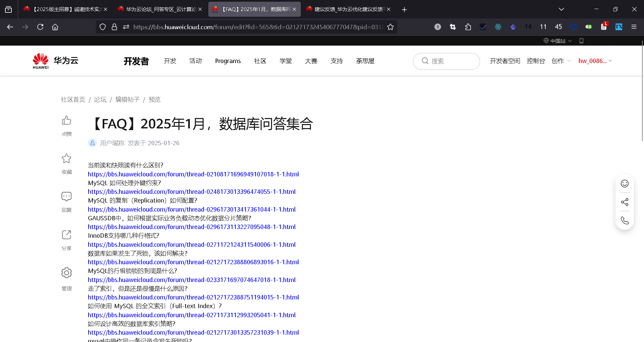Screen dimensions: 644x342
Task: Share the post via sidebar share icon
Action: click(66, 235)
